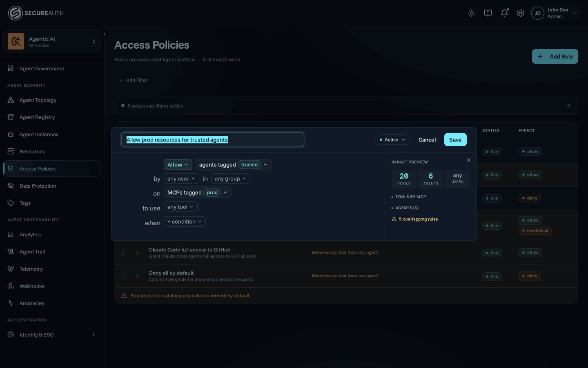Open the any group dropdown
588x368 pixels.
[x=231, y=179]
